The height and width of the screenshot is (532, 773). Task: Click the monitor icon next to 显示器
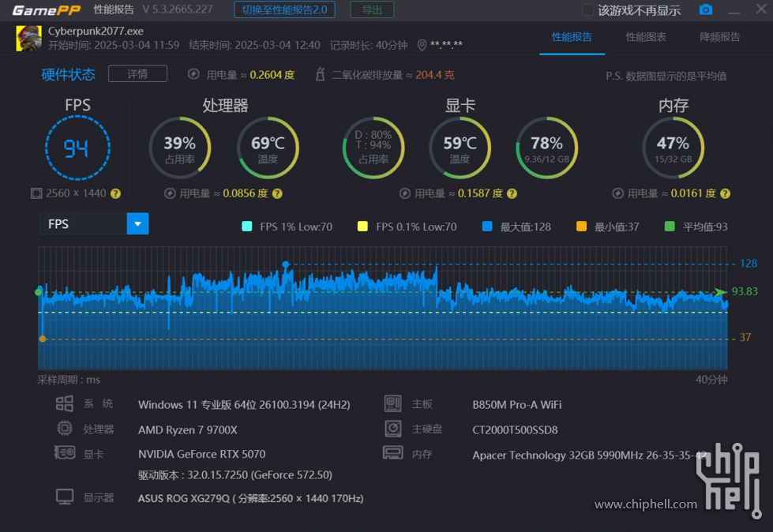tap(65, 497)
